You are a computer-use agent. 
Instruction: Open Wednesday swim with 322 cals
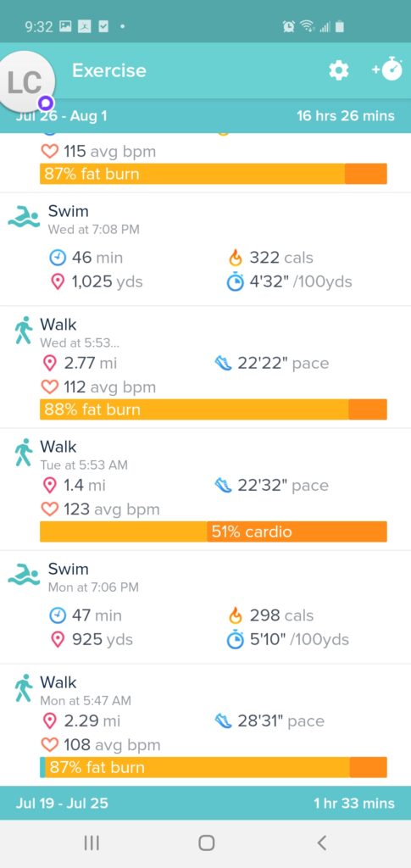205,250
